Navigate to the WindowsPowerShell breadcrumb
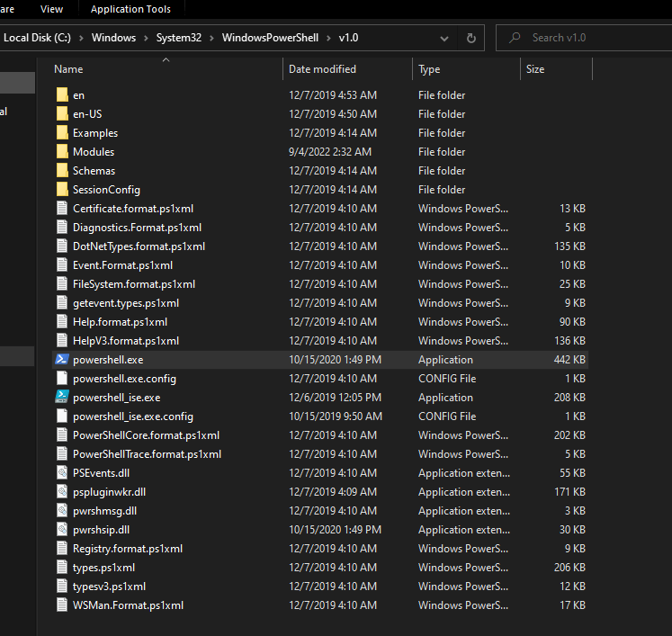672x636 pixels. [270, 38]
